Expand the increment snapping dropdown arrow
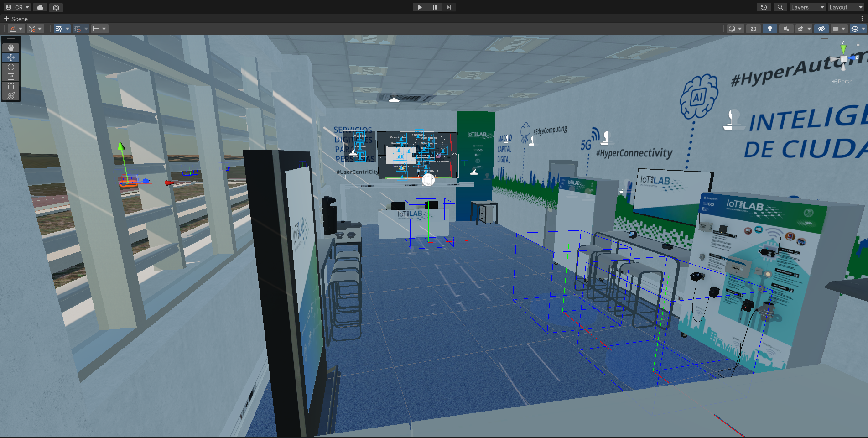This screenshot has width=868, height=438. [x=104, y=29]
